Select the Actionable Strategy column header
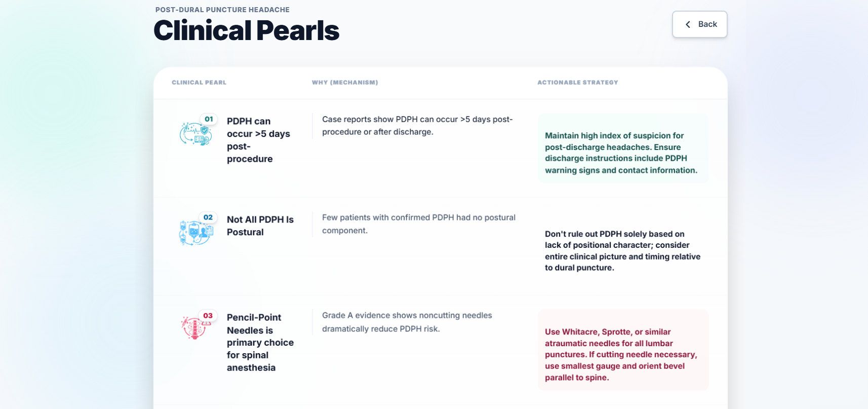 (x=578, y=83)
